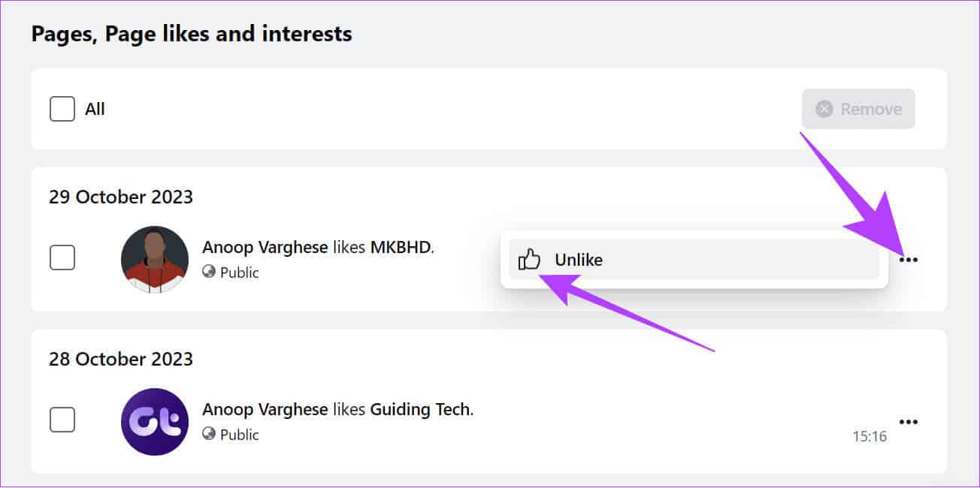Click the Public audience label under Guiding Tech
This screenshot has width=980, height=488.
240,435
